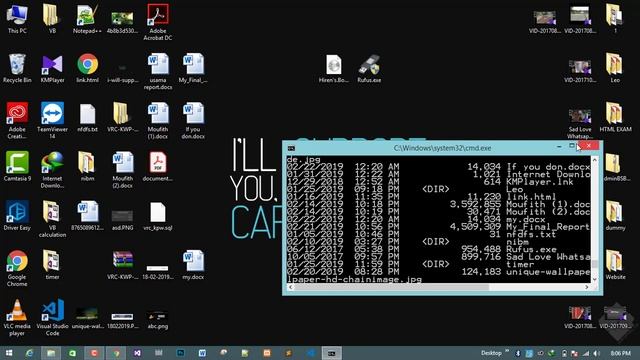Select the document PDF file icon

(158, 167)
